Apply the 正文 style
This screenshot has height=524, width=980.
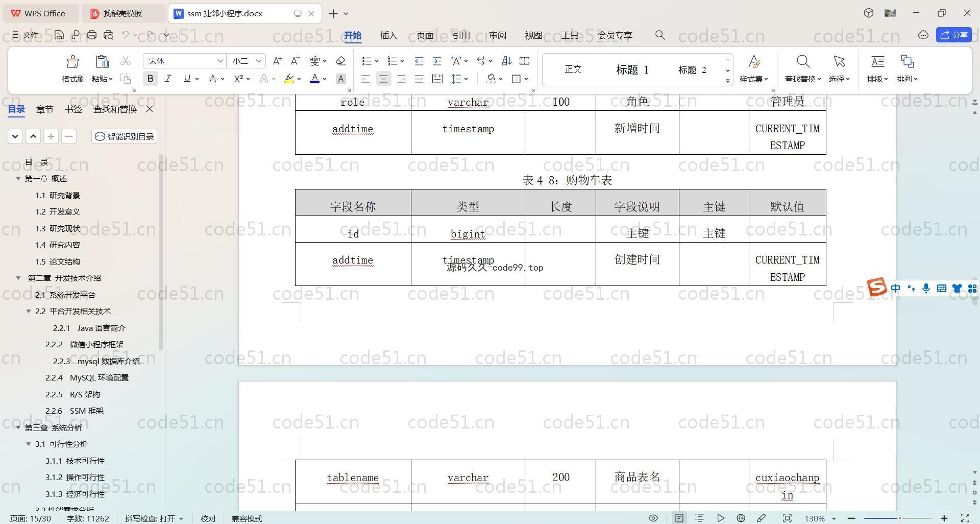click(x=573, y=69)
